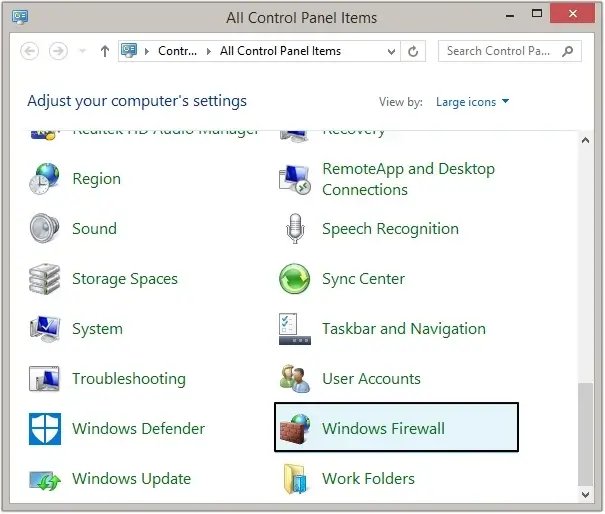Expand breadcrumb arrow before All Control Panel Items
This screenshot has width=605, height=514.
click(209, 51)
